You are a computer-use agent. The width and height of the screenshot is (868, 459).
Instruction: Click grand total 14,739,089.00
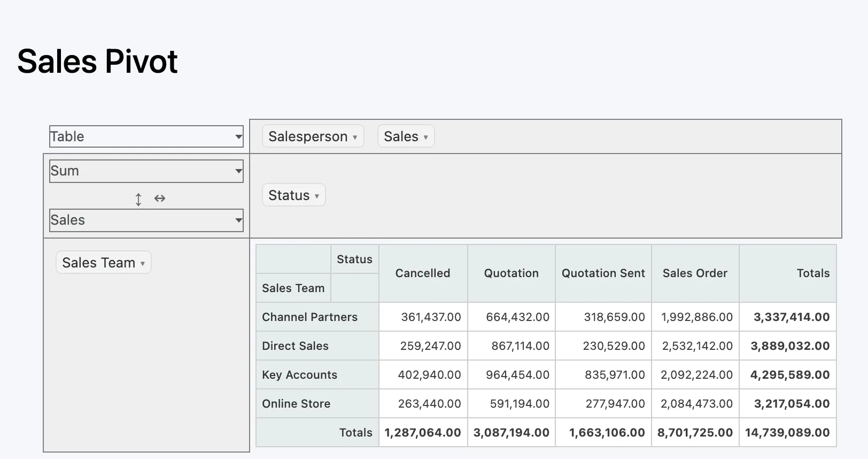point(788,432)
